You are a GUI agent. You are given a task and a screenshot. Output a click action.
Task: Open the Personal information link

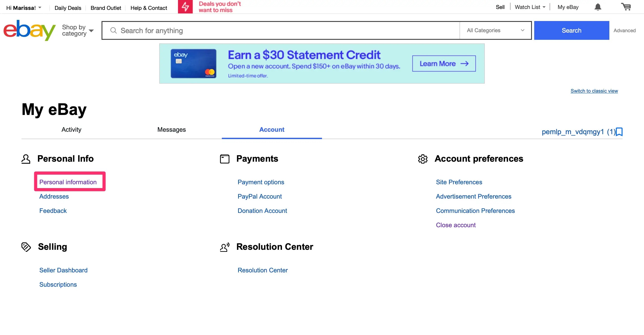click(68, 182)
